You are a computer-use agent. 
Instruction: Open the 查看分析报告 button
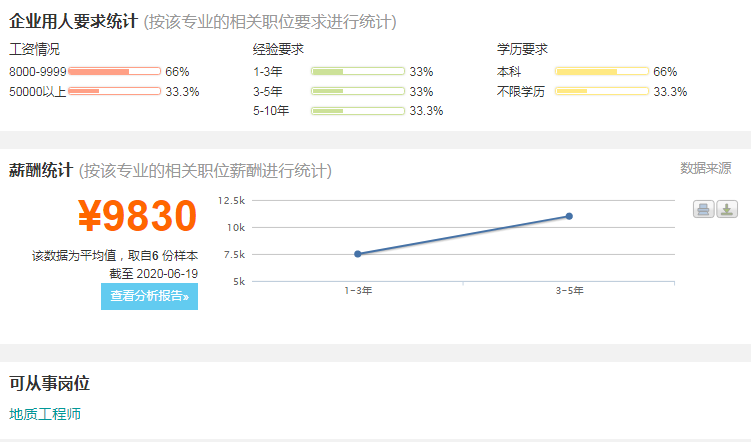(149, 296)
